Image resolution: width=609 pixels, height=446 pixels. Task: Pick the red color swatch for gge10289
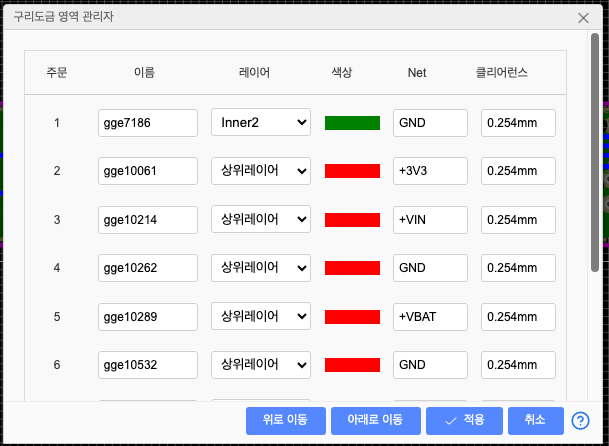[x=352, y=317]
